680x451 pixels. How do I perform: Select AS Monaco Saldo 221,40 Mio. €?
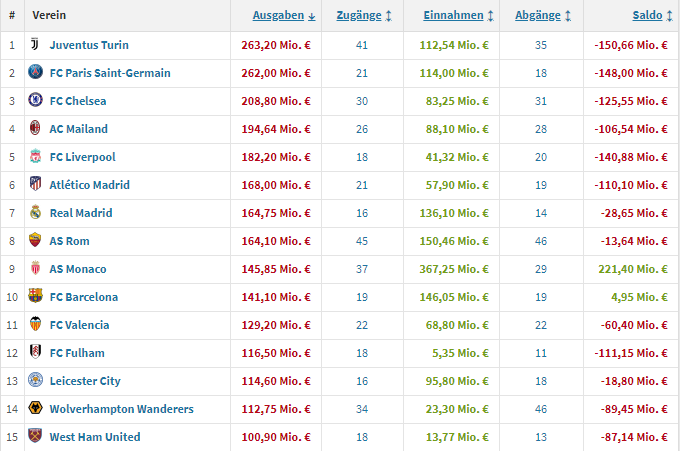pos(633,269)
